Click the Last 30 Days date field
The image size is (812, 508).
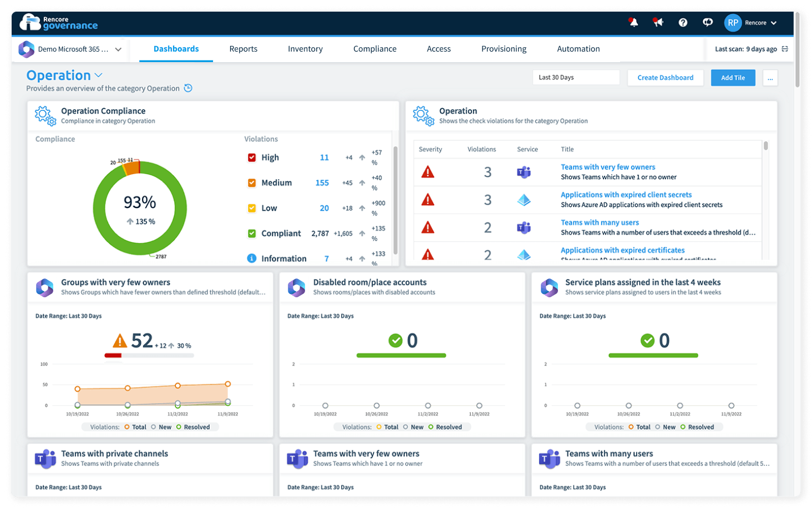[575, 78]
